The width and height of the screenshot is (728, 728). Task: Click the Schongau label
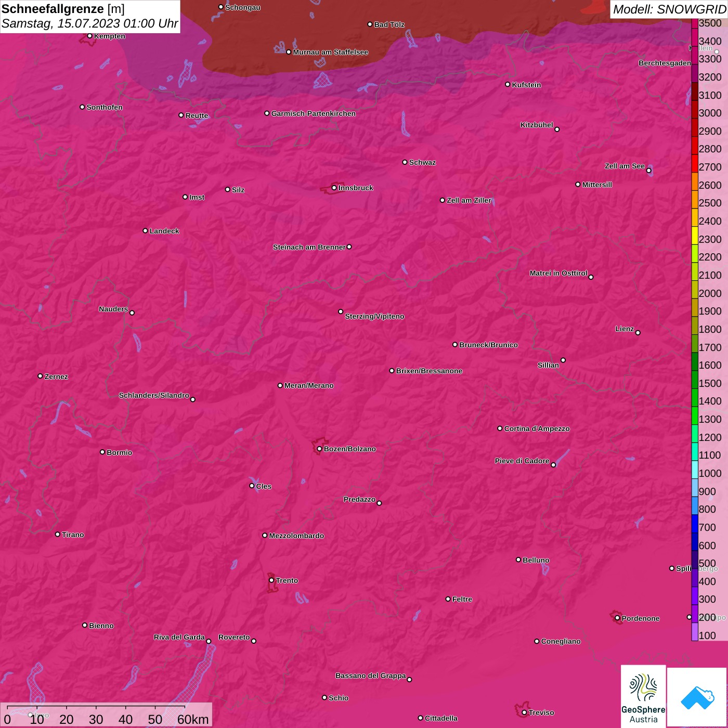pos(243,7)
